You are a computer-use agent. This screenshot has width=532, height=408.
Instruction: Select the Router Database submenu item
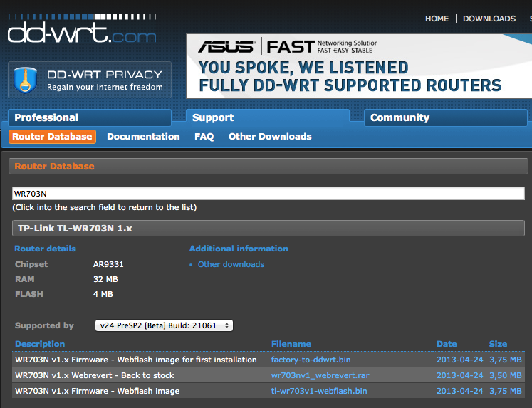[x=52, y=136]
